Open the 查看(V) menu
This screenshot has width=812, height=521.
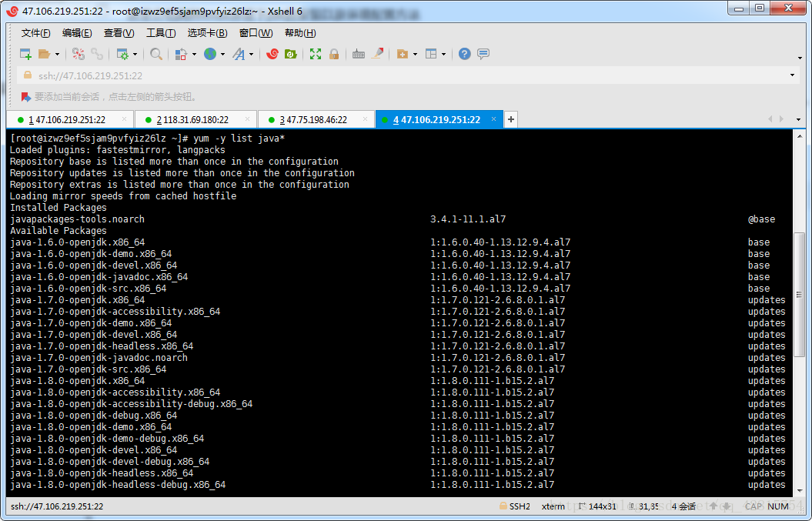119,33
